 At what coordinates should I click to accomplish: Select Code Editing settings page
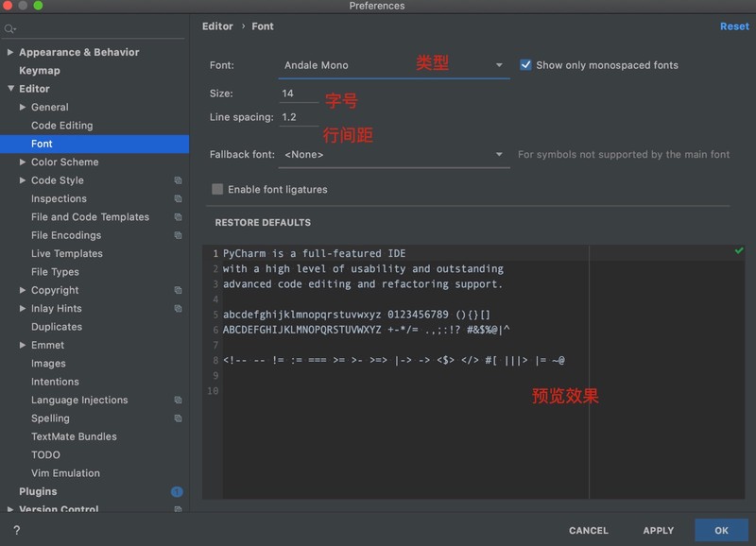pos(61,126)
